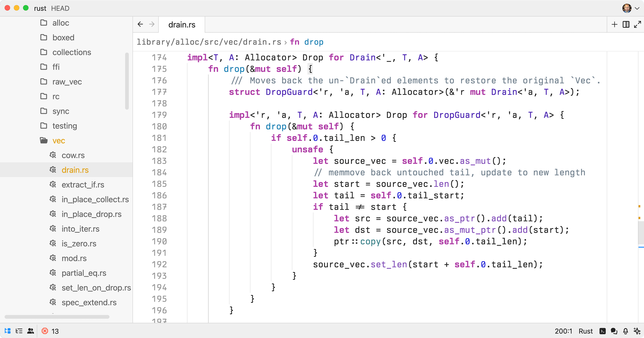644x338 pixels.
Task: Open the AI assistant sparkle icon
Action: [x=637, y=331]
